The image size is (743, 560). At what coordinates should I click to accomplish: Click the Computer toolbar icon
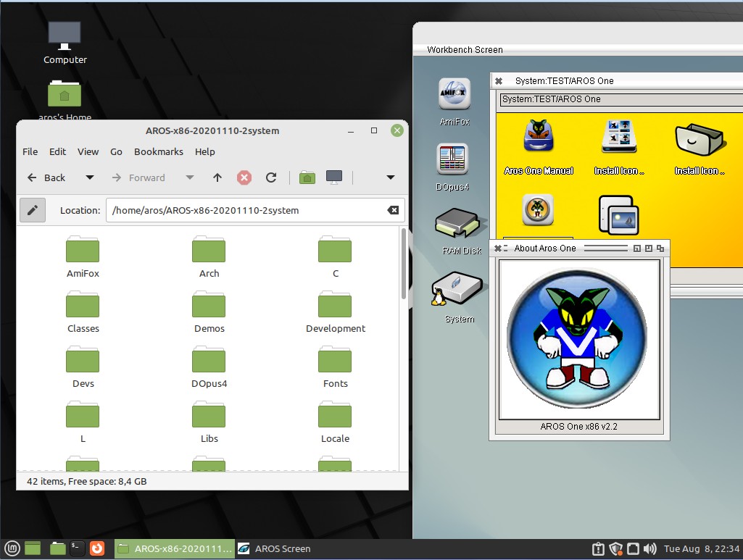pos(334,177)
